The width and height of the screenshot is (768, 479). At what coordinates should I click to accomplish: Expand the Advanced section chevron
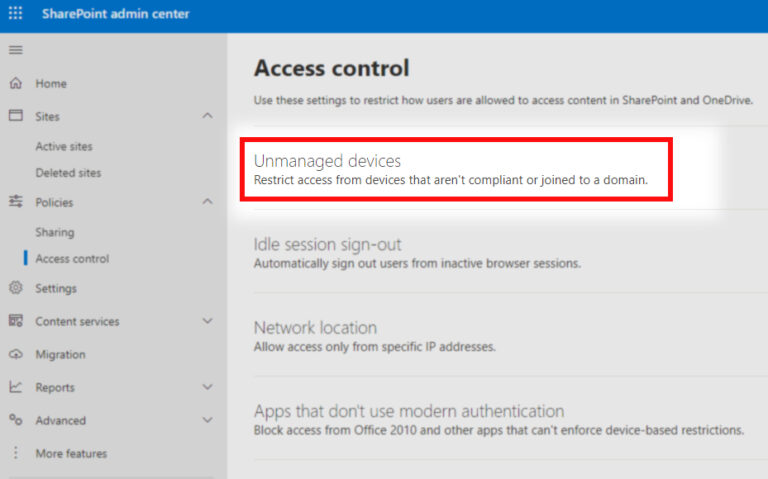point(207,420)
